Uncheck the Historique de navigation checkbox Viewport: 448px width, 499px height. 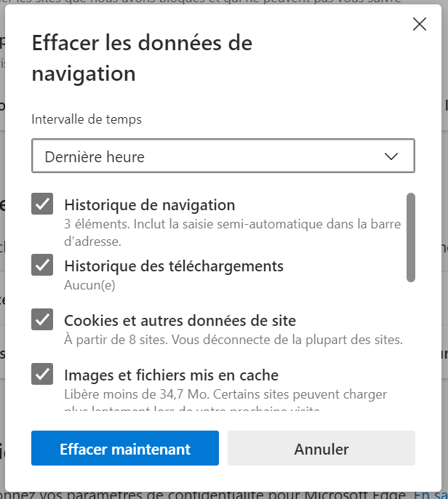(x=42, y=204)
